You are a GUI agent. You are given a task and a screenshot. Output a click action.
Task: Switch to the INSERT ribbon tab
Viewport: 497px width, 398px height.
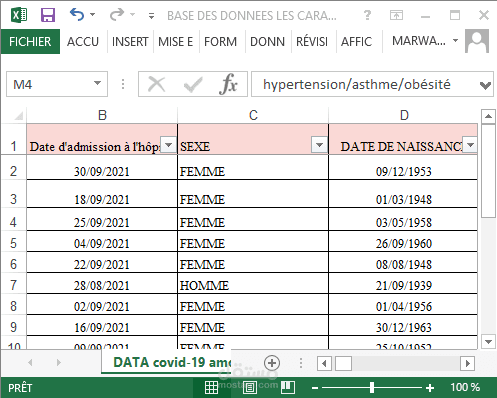pyautogui.click(x=130, y=41)
